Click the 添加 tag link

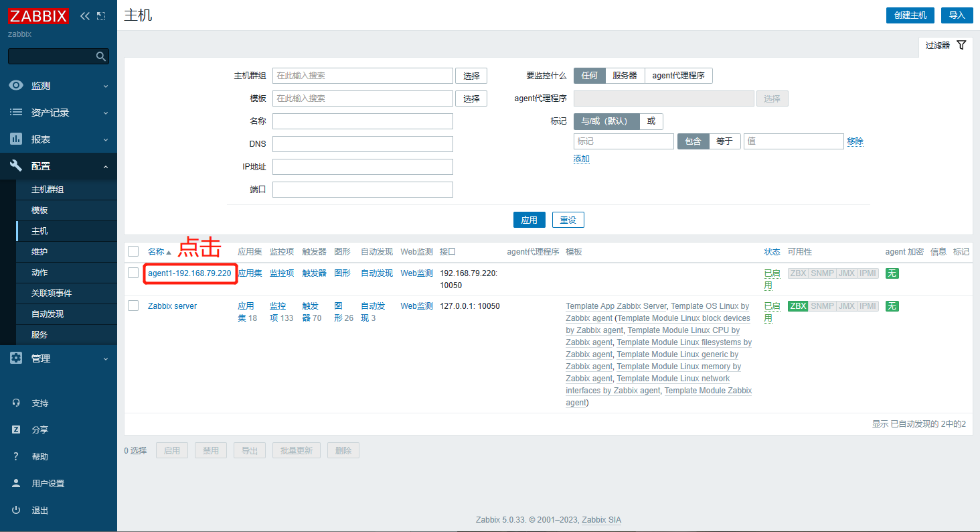(581, 159)
